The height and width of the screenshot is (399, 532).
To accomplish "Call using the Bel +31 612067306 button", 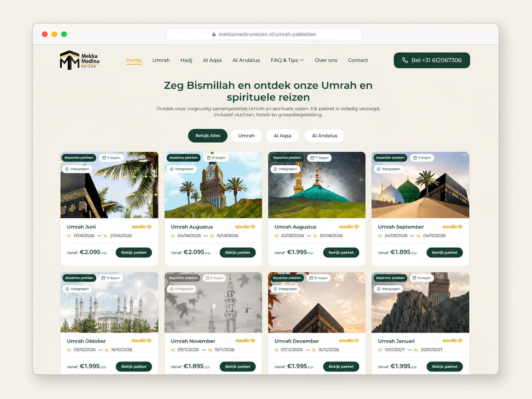I will (x=432, y=60).
